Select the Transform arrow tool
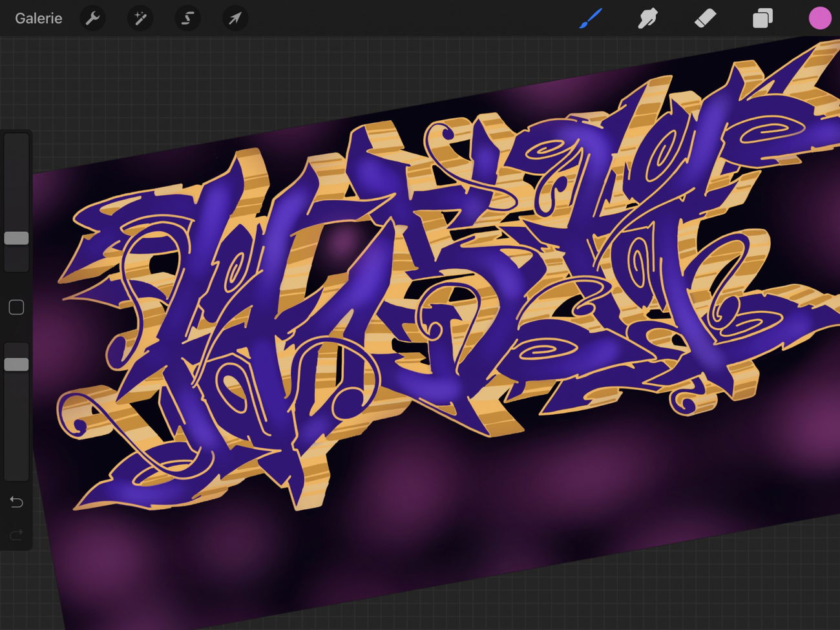The image size is (840, 630). point(235,18)
